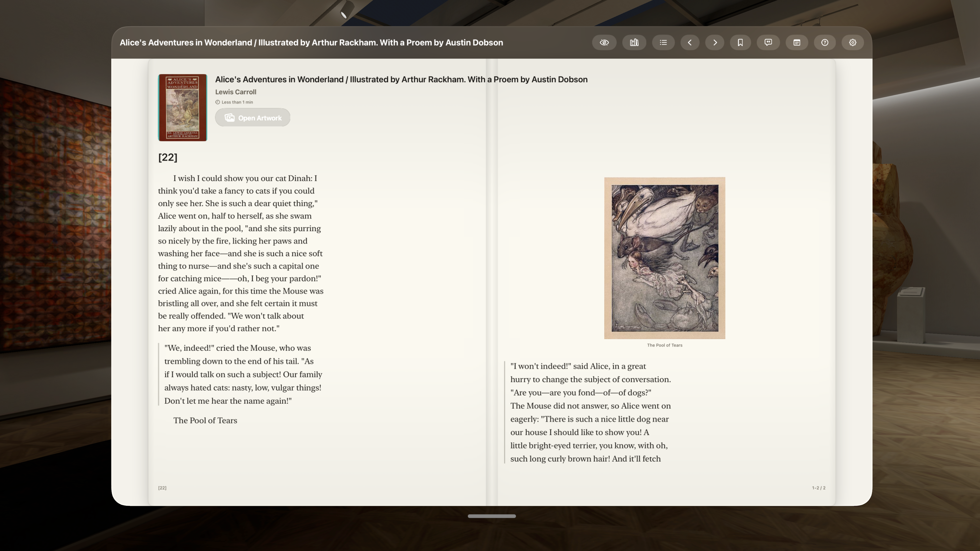Grab the window bar below the reader

point(492,516)
